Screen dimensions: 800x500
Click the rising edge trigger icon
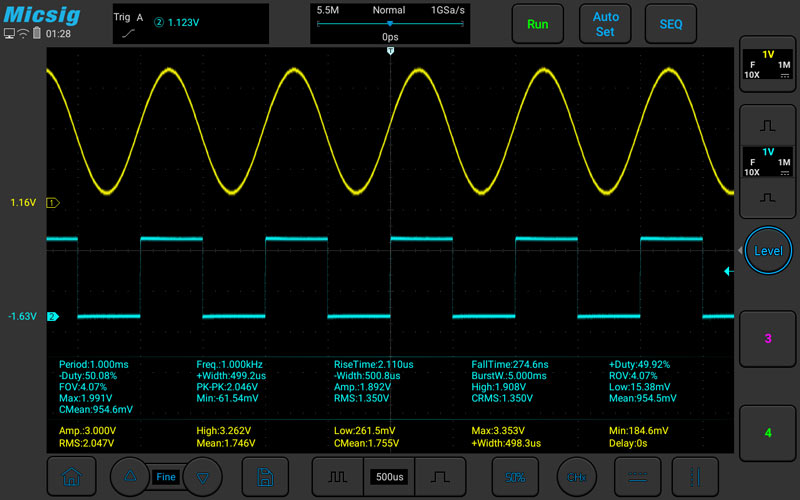point(129,34)
